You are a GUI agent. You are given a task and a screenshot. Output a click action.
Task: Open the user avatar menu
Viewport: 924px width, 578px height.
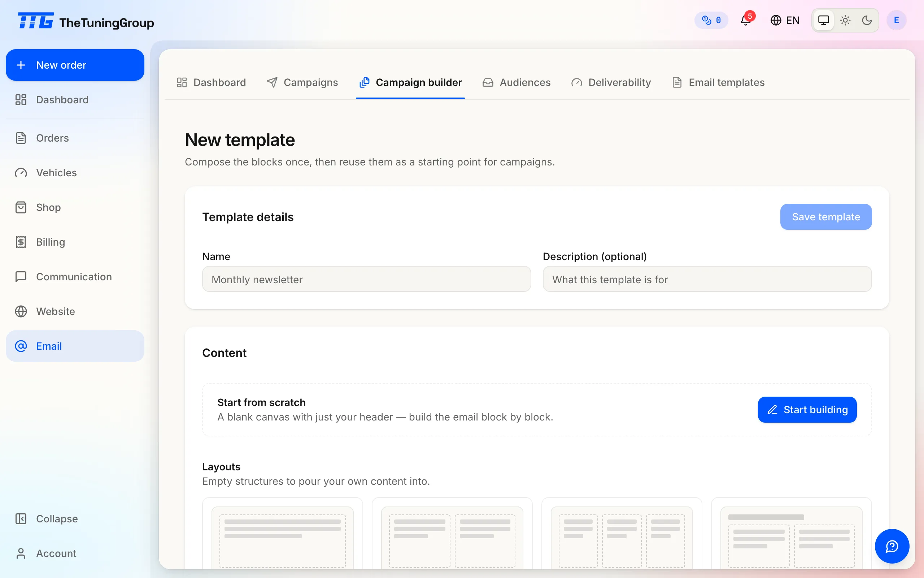tap(896, 20)
